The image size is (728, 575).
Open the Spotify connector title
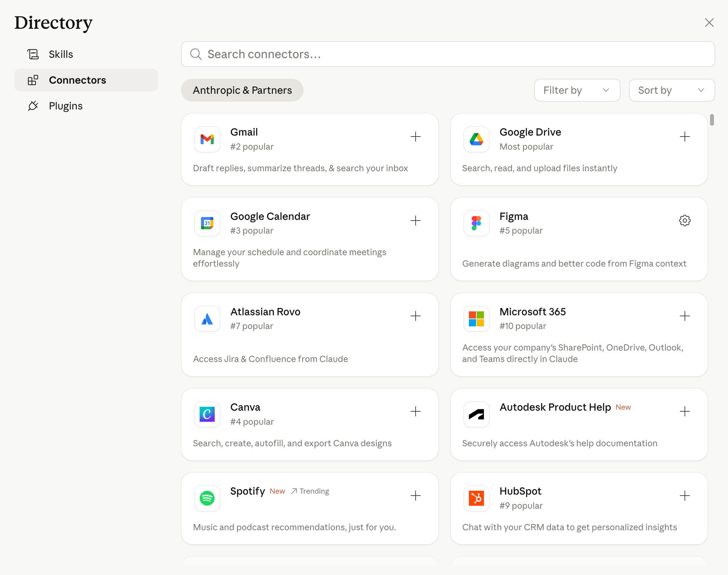pos(247,491)
